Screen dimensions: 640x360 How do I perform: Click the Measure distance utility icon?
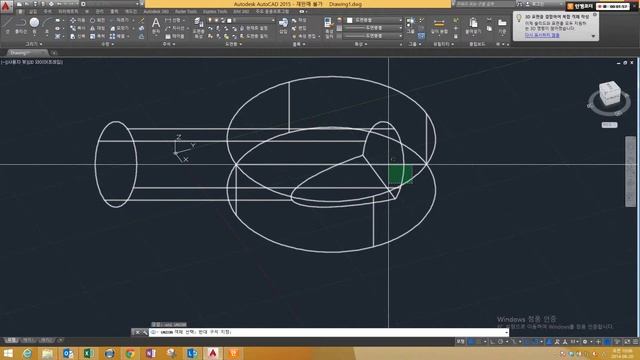[439, 23]
